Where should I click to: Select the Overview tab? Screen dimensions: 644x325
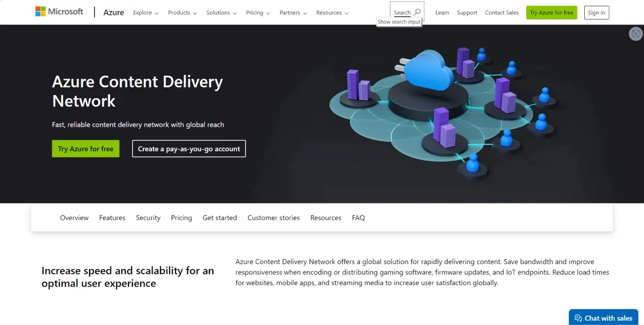[74, 218]
